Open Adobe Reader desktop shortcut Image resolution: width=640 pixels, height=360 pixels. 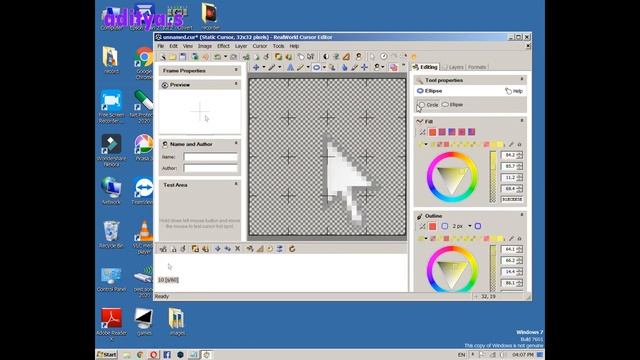(x=111, y=324)
